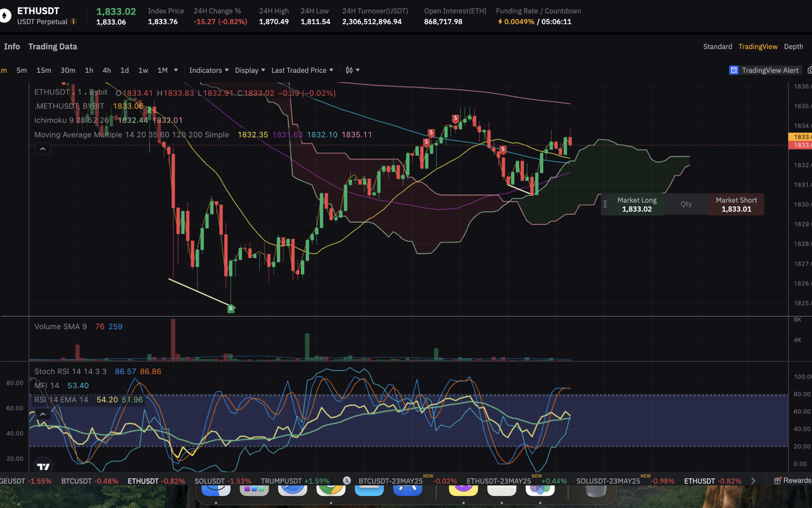Click the Qty input field

point(686,204)
